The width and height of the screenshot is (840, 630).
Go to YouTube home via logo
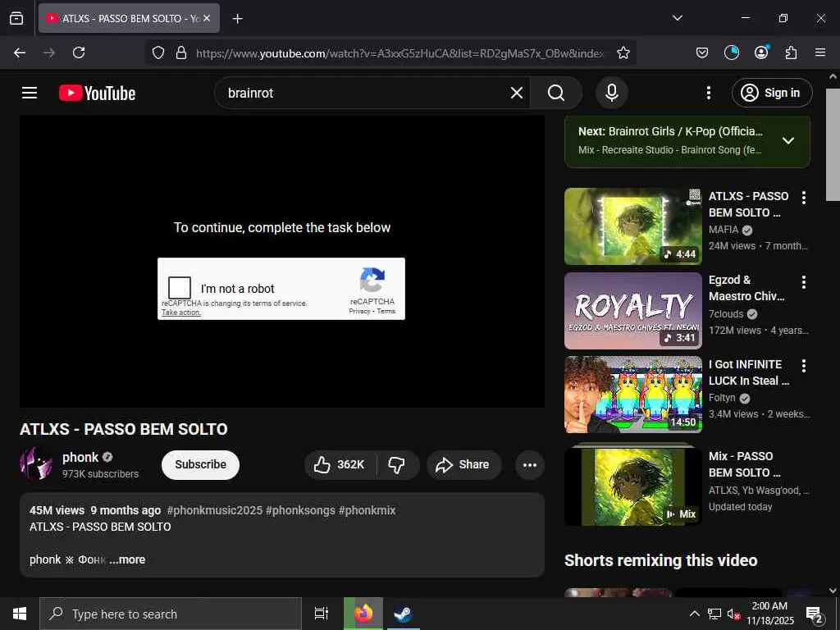pyautogui.click(x=97, y=94)
